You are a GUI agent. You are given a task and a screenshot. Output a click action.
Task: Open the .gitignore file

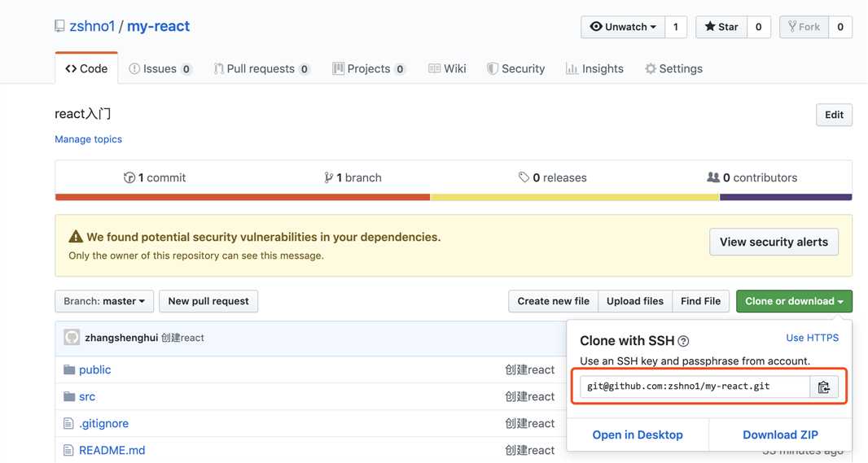point(103,424)
